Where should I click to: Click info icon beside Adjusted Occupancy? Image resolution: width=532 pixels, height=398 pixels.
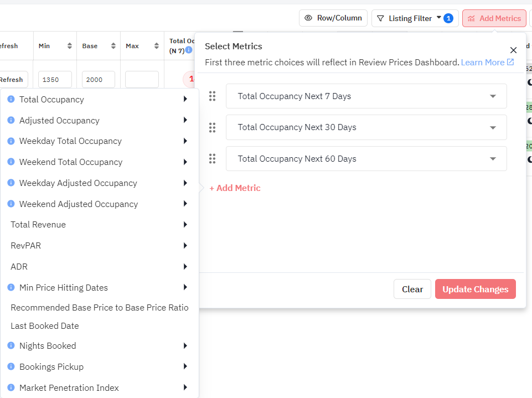coord(11,121)
